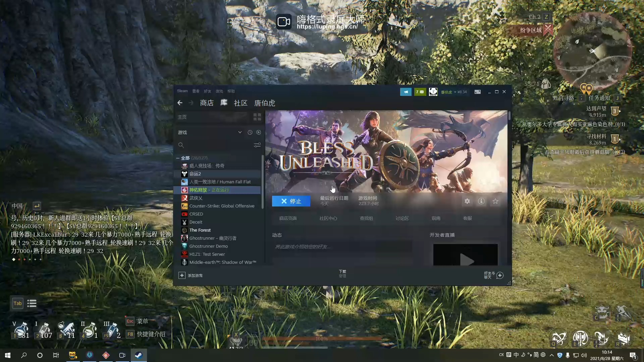Switch to the 商店 (Store) tab
This screenshot has width=644, height=362.
point(207,103)
